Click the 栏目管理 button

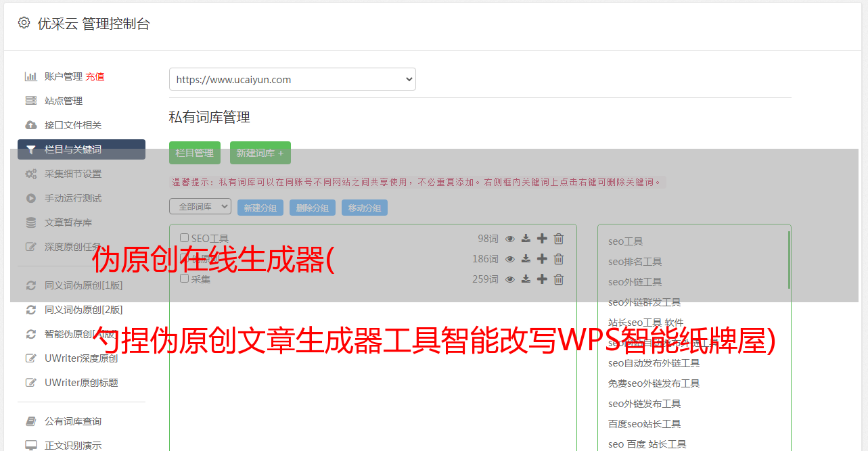click(x=195, y=153)
